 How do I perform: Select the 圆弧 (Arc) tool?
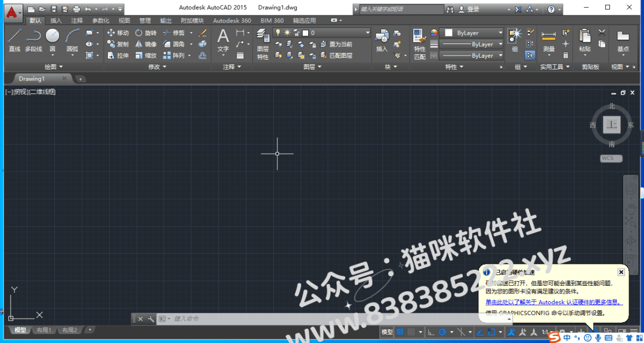click(72, 40)
